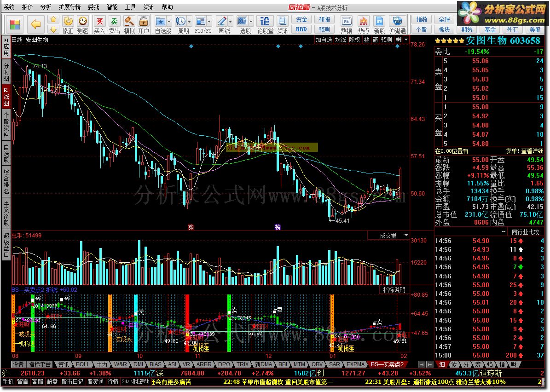
Task: Open the 报价 menu
Action: 27,6
